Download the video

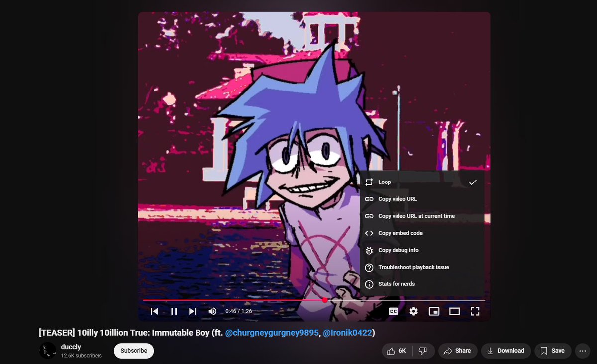click(x=505, y=351)
